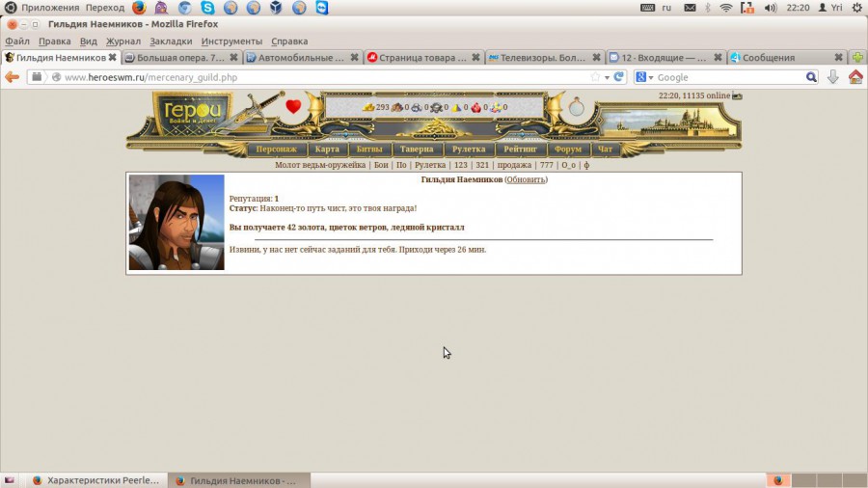
Task: Go to the Firefox home page icon
Action: tap(855, 77)
